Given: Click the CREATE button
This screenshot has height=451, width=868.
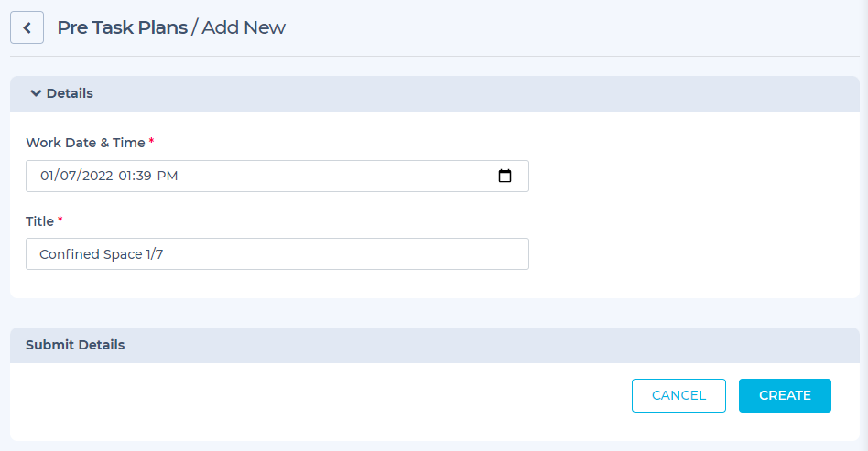Looking at the screenshot, I should tap(785, 396).
